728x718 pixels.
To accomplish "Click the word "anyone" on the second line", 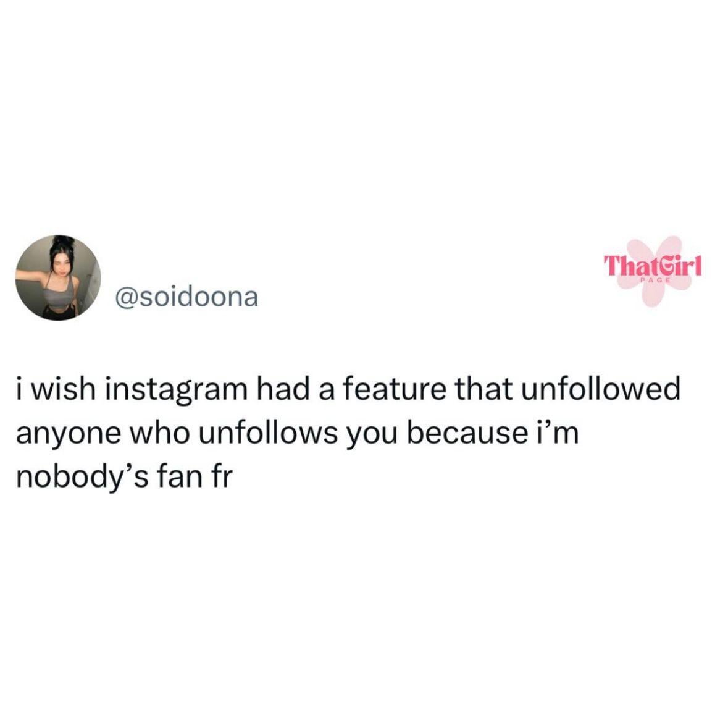I will [69, 435].
